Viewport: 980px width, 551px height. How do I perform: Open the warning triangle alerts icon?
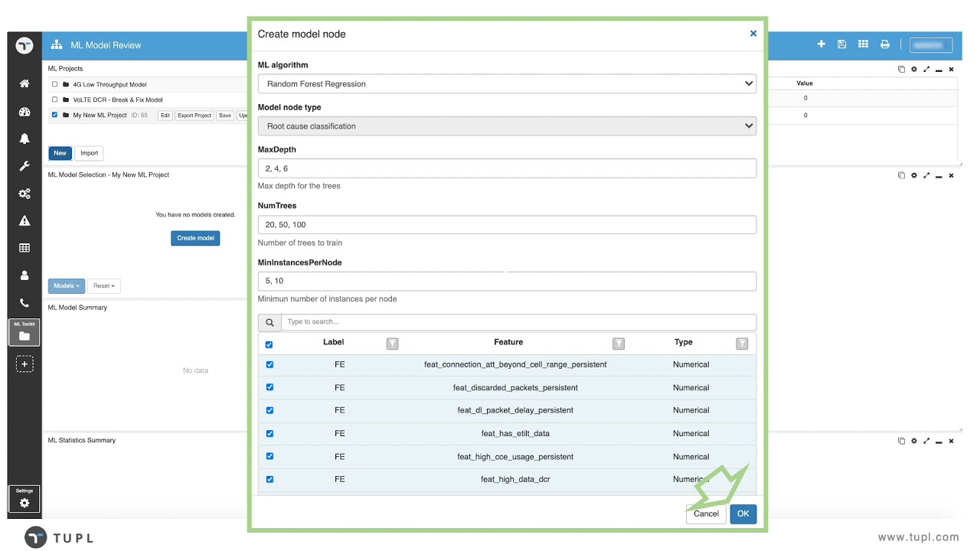point(24,221)
